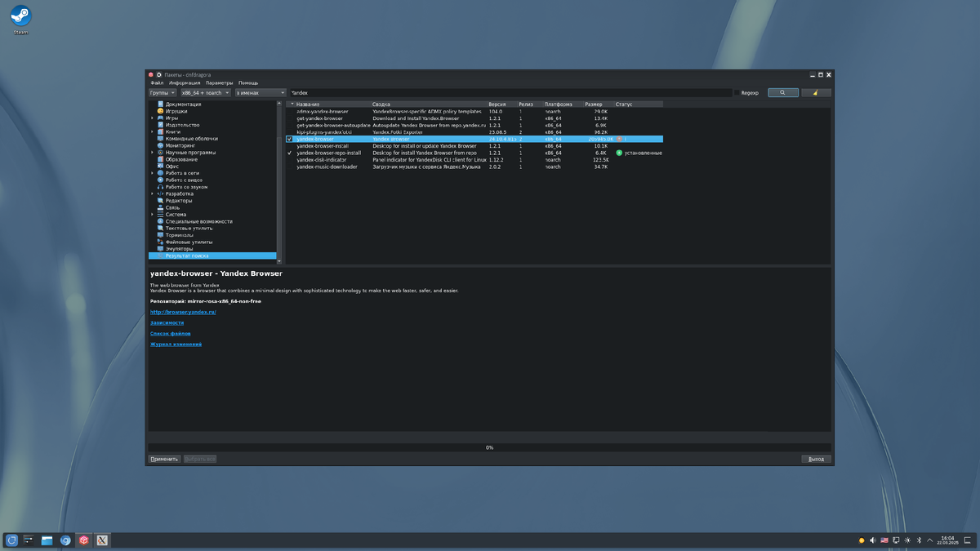Viewport: 980px width, 551px height.
Task: Uncheck the yandex-browser package checkbox
Action: (x=289, y=139)
